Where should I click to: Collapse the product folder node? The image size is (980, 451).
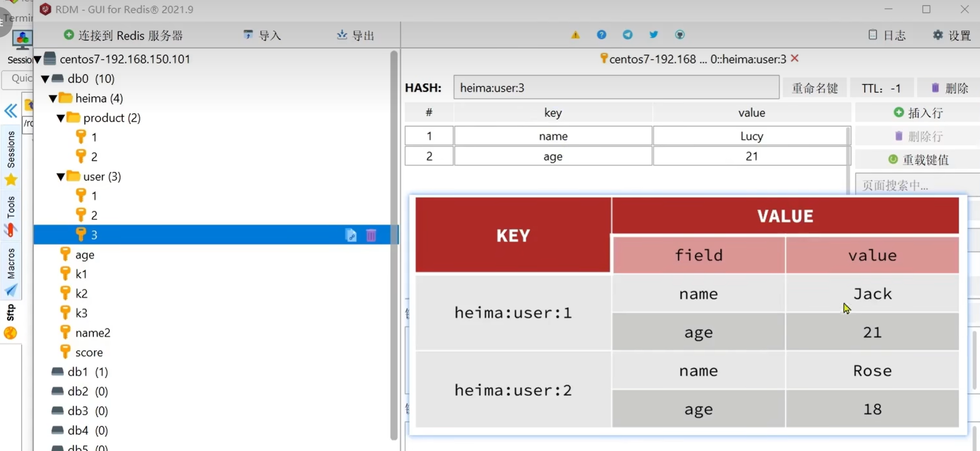pyautogui.click(x=61, y=118)
